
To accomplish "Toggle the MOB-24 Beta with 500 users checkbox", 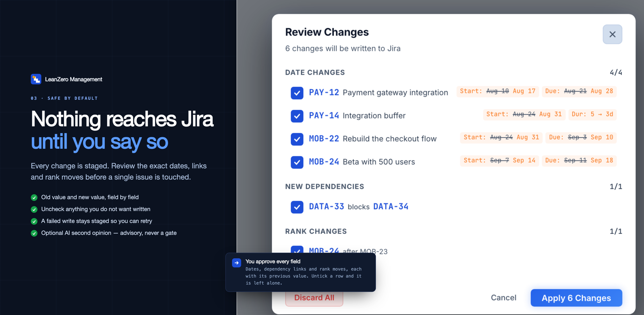I will 297,162.
